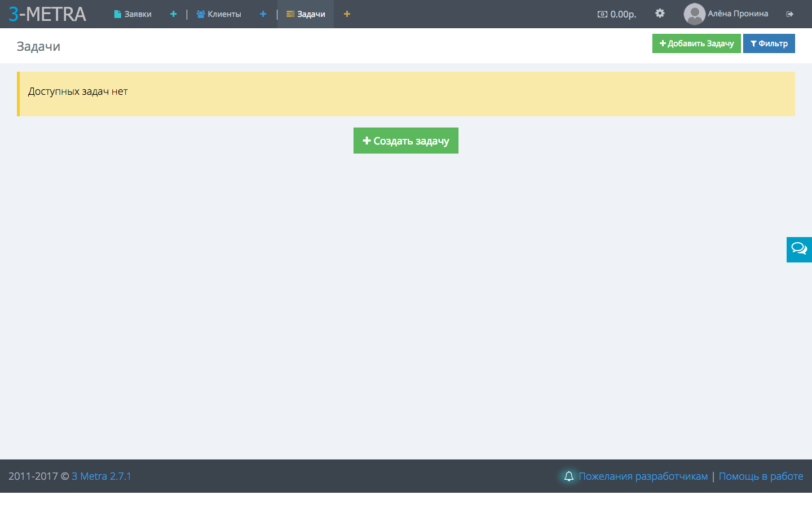Screen dimensions: 812x508
Task: Log out using the exit icon
Action: [790, 14]
